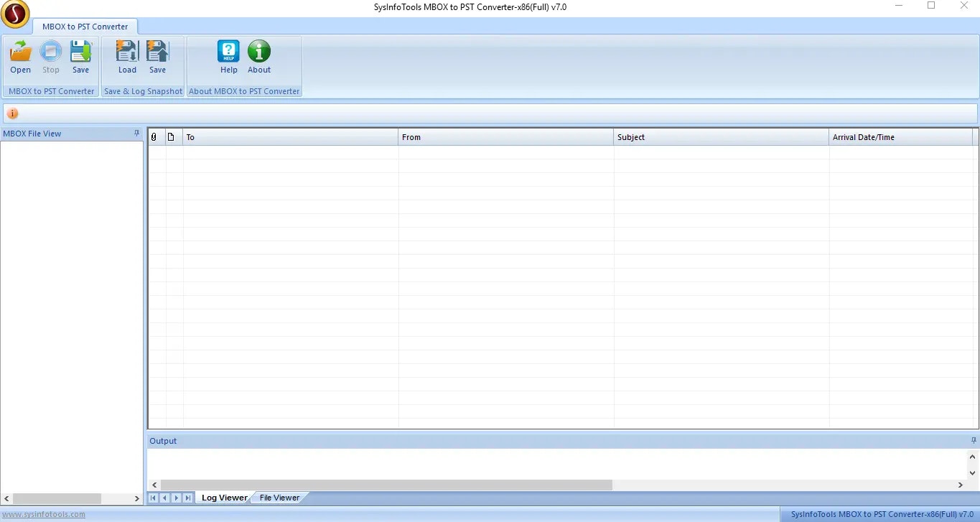Pin the MBOX File View panel

(136, 134)
